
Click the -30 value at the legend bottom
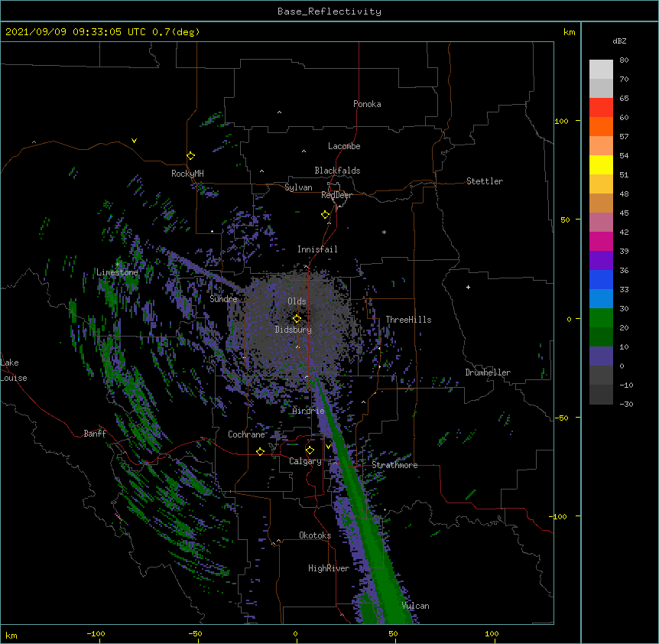pos(626,404)
